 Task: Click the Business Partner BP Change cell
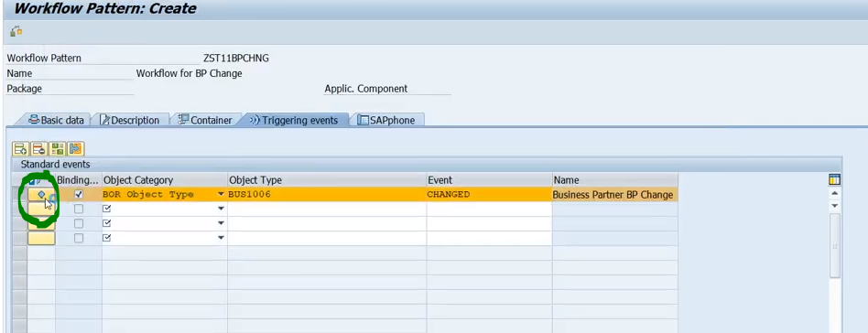coord(615,195)
